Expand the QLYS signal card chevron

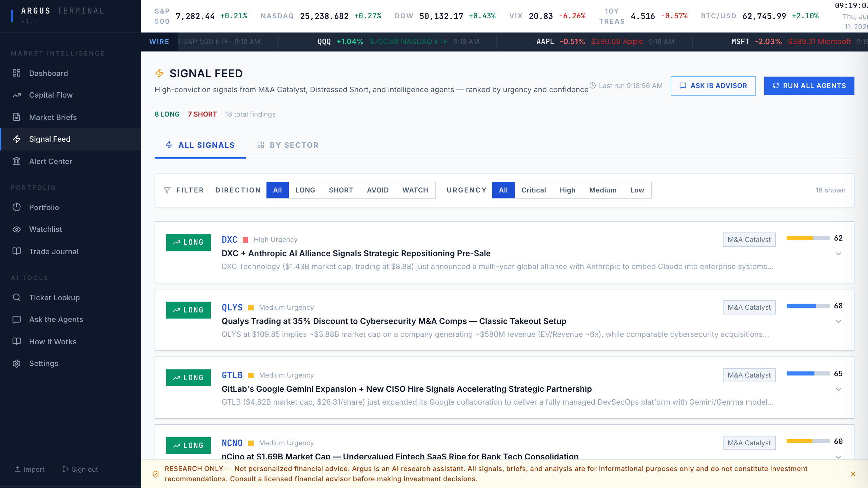pyautogui.click(x=839, y=322)
